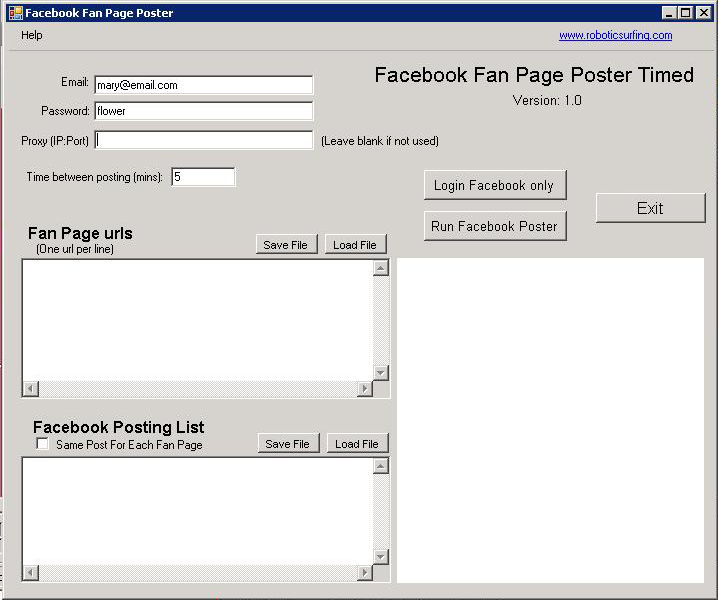The image size is (718, 600).
Task: Click the (One url per line) note
Action: click(x=75, y=249)
